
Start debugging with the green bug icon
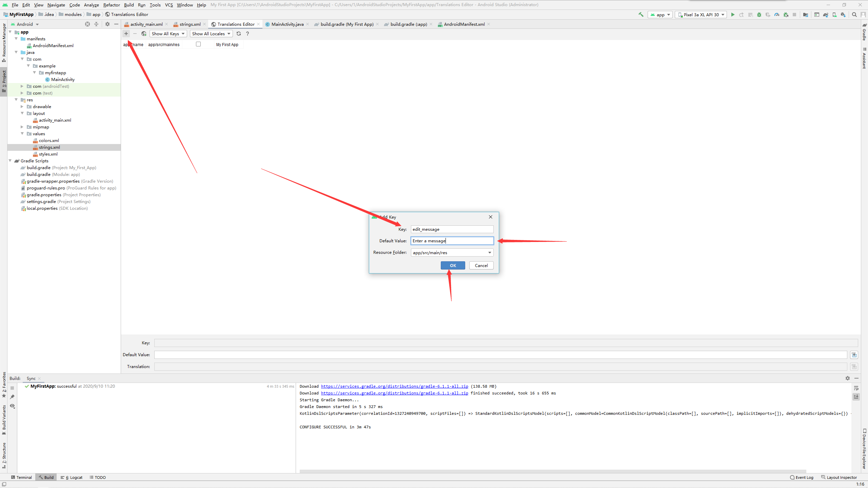click(x=759, y=15)
